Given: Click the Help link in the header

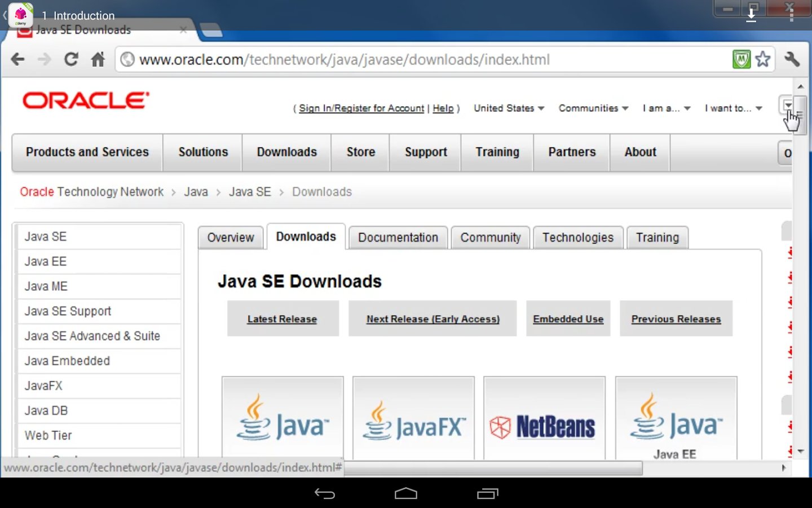Looking at the screenshot, I should coord(443,108).
